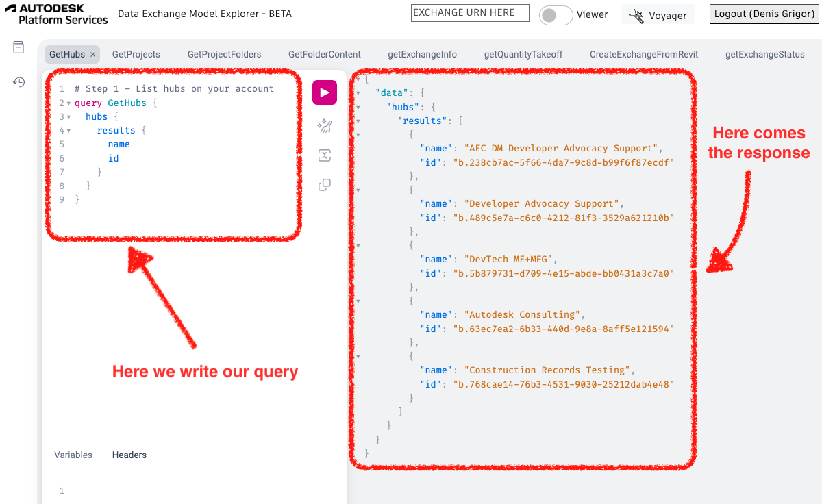Collapse the results block fold arrow on line 4

pos(68,131)
